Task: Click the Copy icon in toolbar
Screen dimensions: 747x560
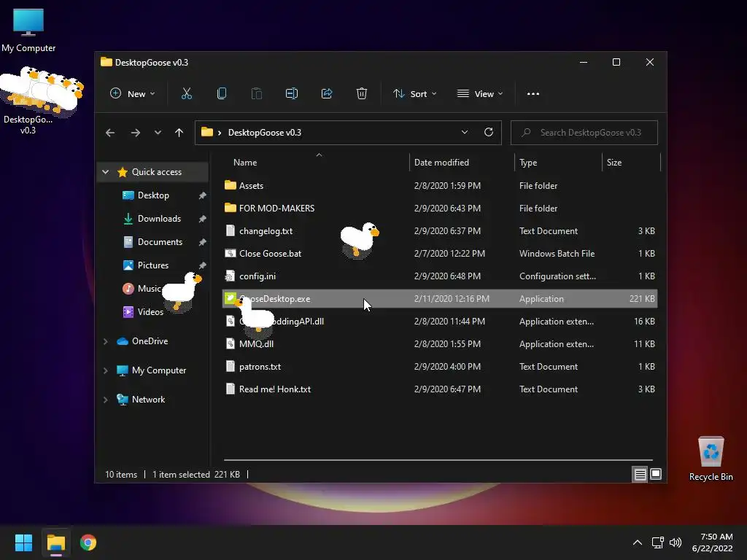Action: (x=222, y=94)
